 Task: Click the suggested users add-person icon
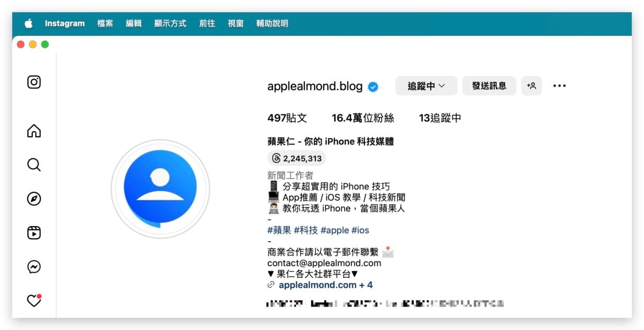pyautogui.click(x=531, y=86)
